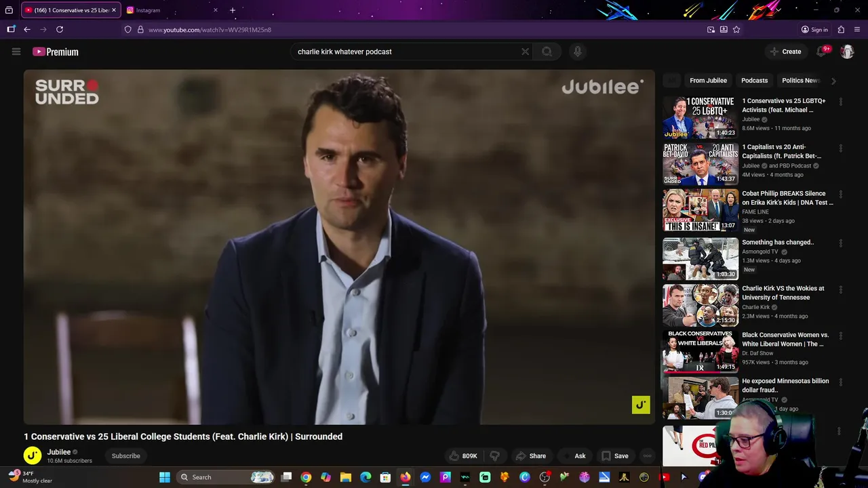The width and height of the screenshot is (868, 488).
Task: Toggle the browser sidebar icon
Action: pyautogui.click(x=11, y=30)
